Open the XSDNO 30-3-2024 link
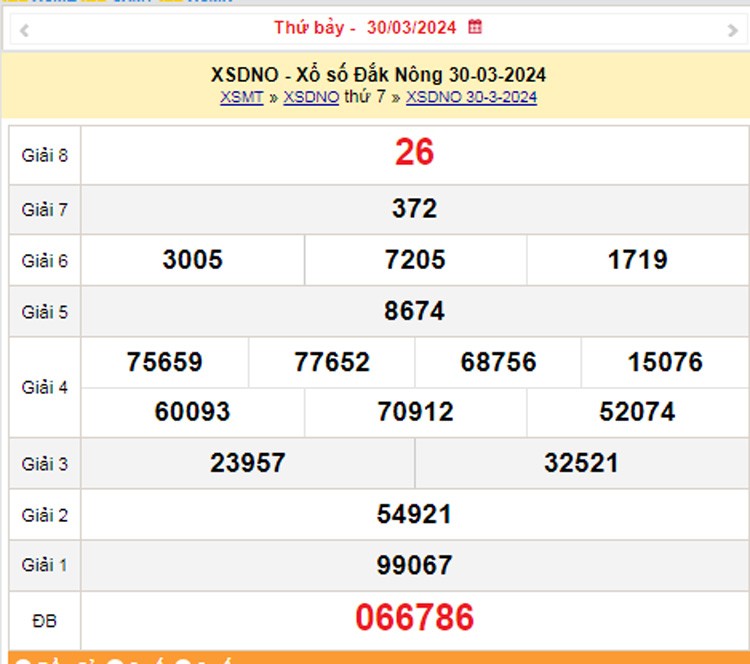Screen dimensions: 750x664 471,97
